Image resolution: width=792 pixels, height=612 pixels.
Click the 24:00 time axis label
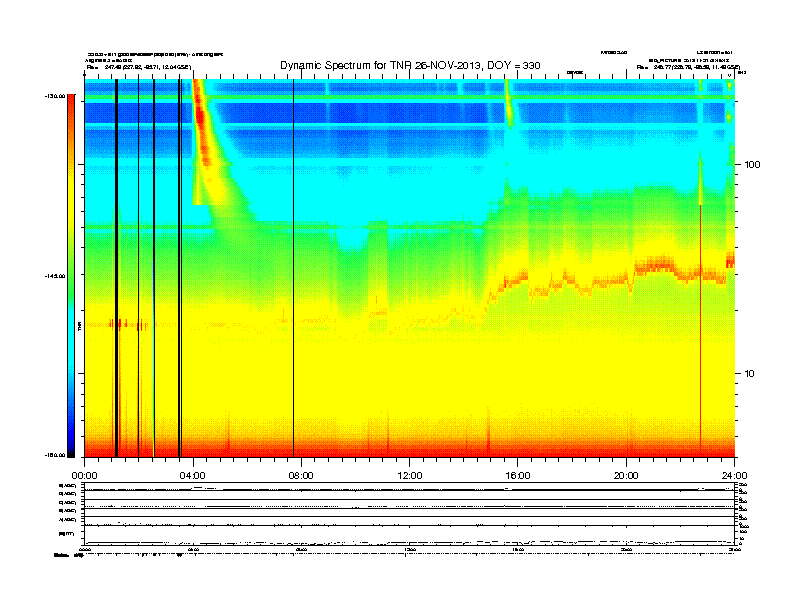click(734, 476)
